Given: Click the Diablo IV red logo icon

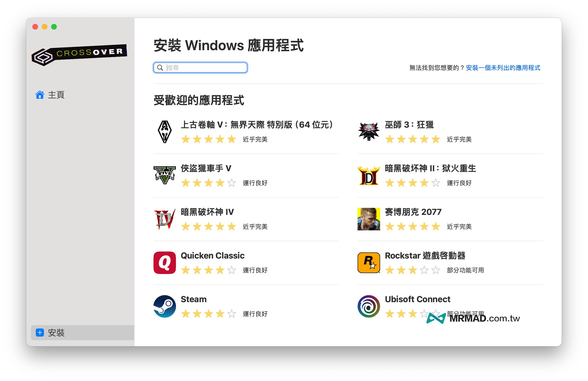Looking at the screenshot, I should point(164,219).
